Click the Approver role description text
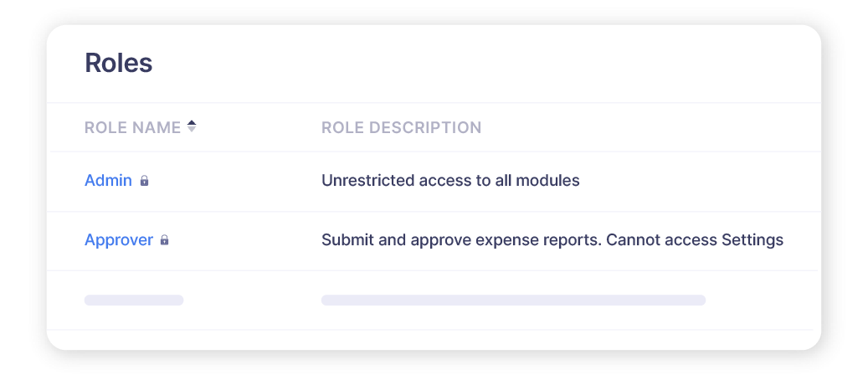The image size is (868, 375). tap(552, 240)
